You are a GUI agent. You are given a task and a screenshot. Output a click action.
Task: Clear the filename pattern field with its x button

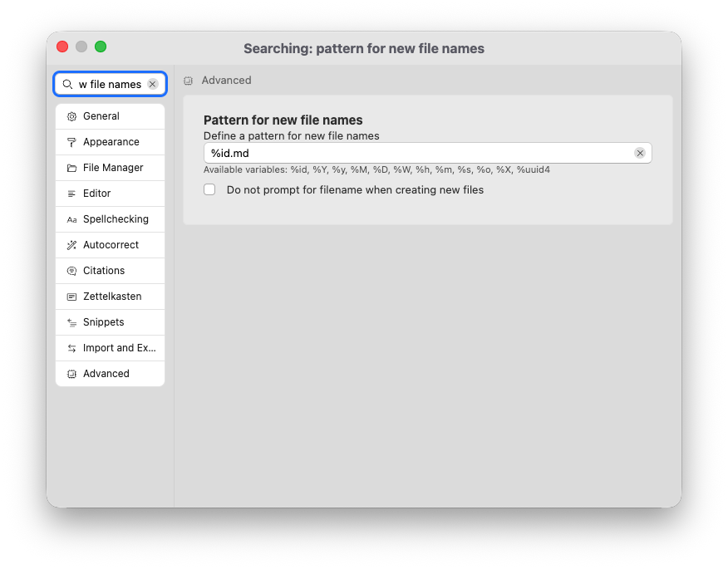click(x=640, y=153)
